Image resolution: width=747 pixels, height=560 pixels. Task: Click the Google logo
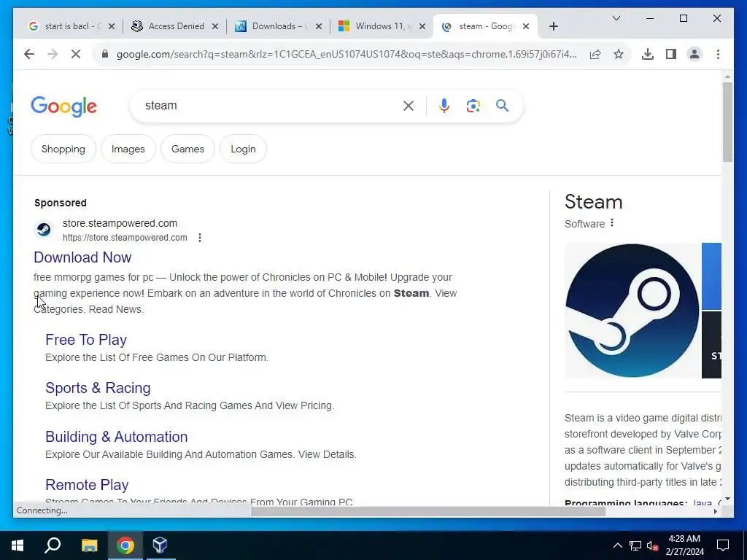(64, 106)
